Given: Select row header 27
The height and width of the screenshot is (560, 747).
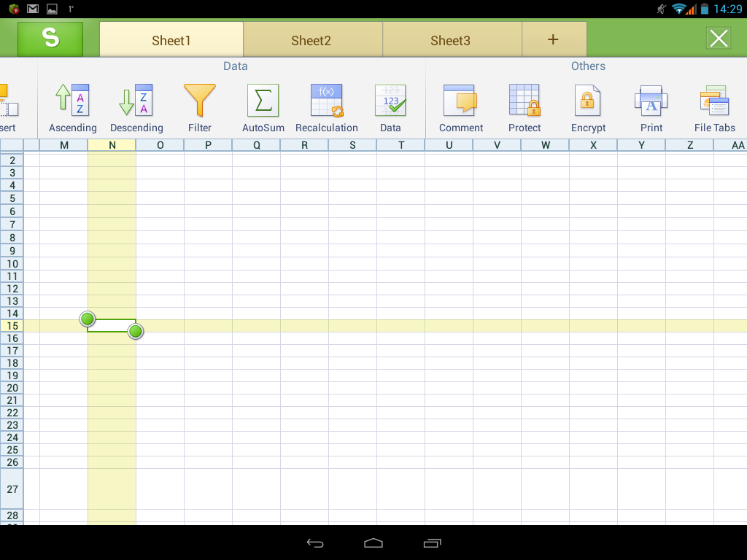Looking at the screenshot, I should (x=12, y=489).
